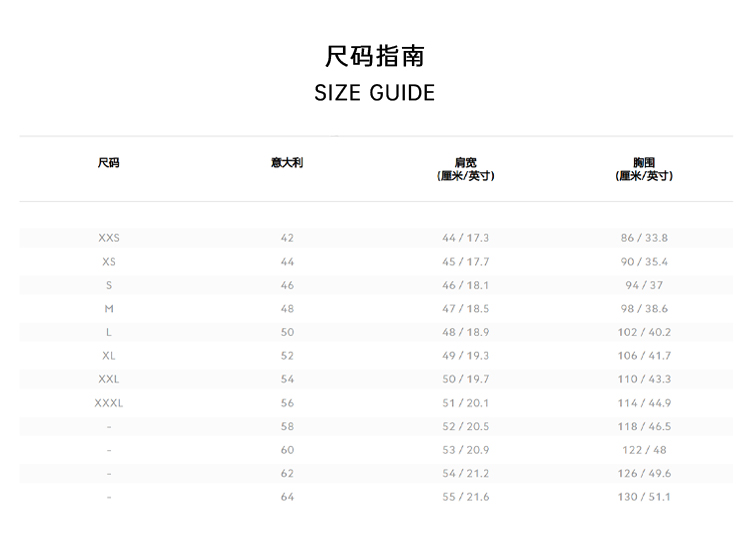The height and width of the screenshot is (552, 750).
Task: Click chest value 126 / 49.6
Action: [644, 473]
